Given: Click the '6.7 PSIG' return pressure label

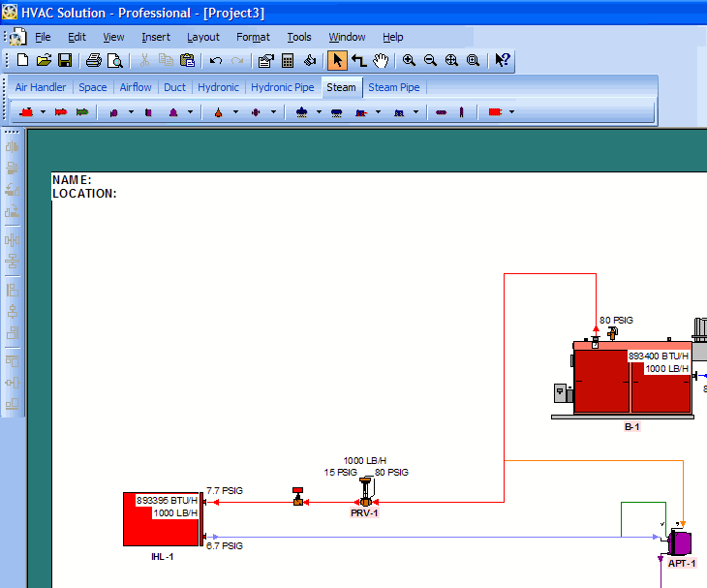Looking at the screenshot, I should coord(225,546).
